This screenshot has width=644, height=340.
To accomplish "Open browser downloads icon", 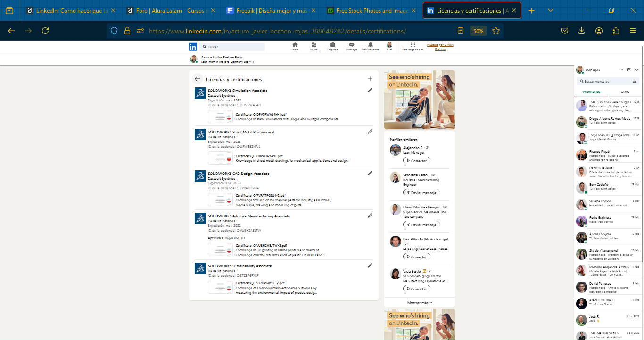I will click(582, 31).
